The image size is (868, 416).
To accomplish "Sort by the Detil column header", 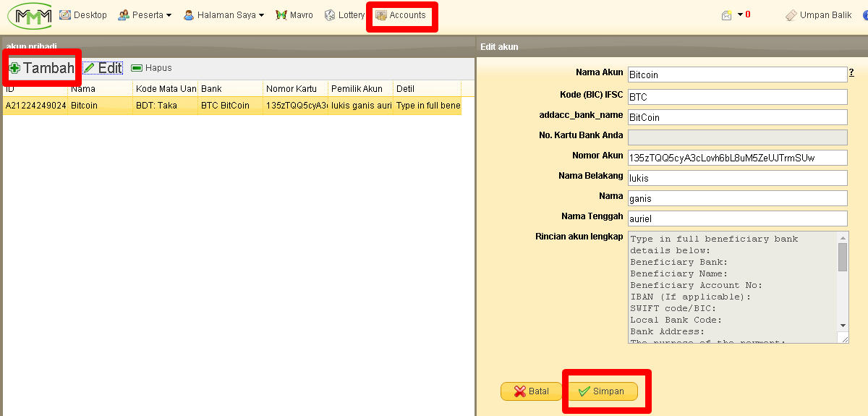I will pyautogui.click(x=427, y=89).
